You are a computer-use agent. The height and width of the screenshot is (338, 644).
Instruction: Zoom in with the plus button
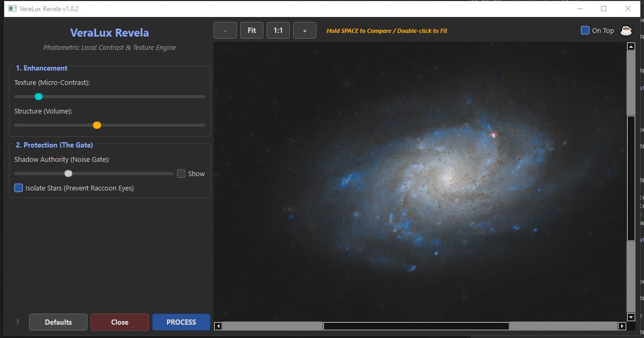pos(305,30)
